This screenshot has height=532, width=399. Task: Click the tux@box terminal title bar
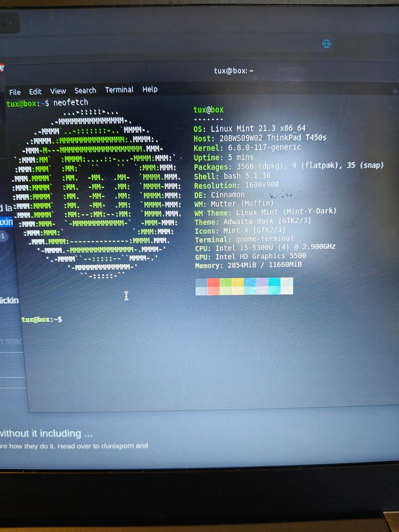coord(234,71)
